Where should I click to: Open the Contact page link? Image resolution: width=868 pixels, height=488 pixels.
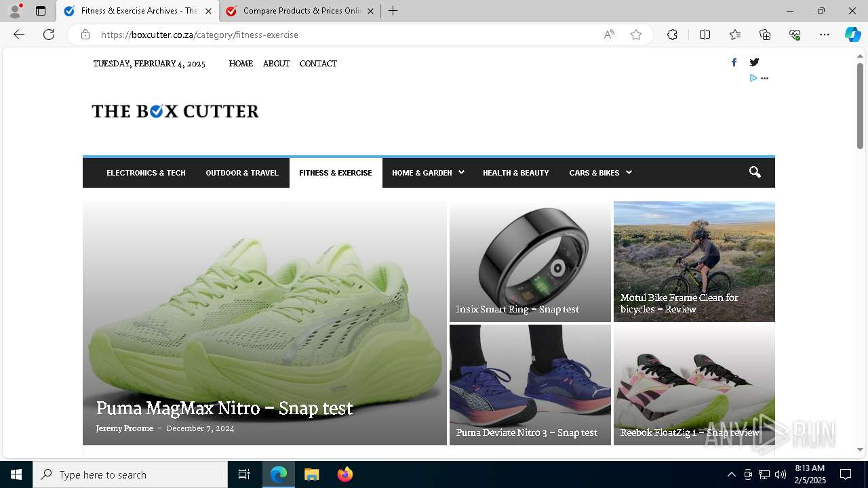[318, 64]
